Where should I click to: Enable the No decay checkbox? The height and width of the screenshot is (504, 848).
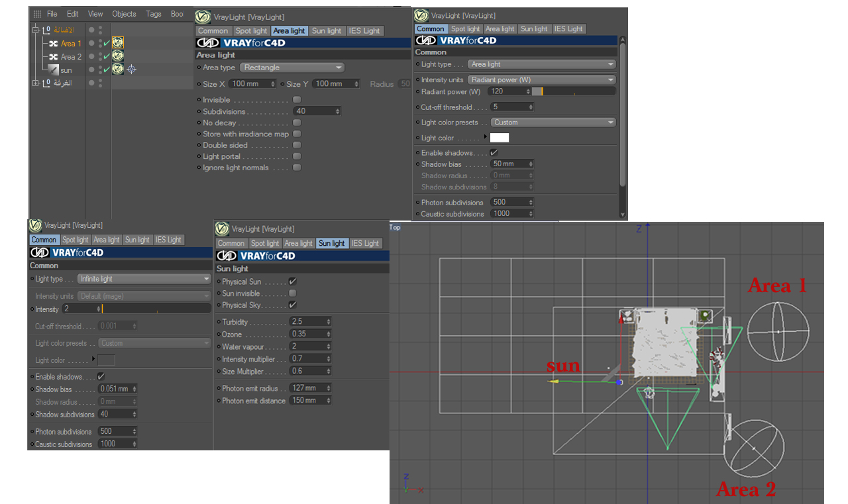[297, 123]
